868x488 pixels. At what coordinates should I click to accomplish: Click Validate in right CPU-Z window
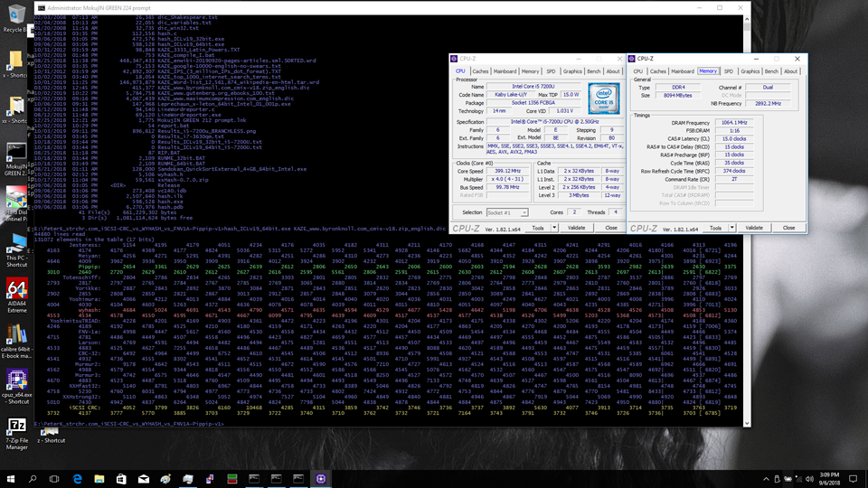[x=754, y=228]
